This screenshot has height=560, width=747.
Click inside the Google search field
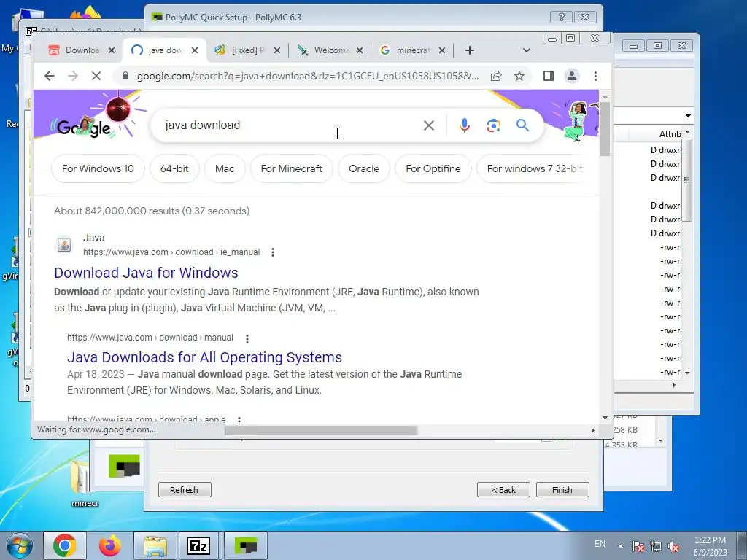(x=290, y=125)
